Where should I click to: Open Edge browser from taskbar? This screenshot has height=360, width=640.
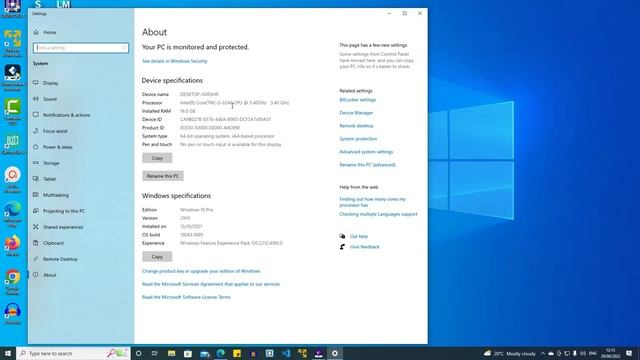(x=221, y=353)
